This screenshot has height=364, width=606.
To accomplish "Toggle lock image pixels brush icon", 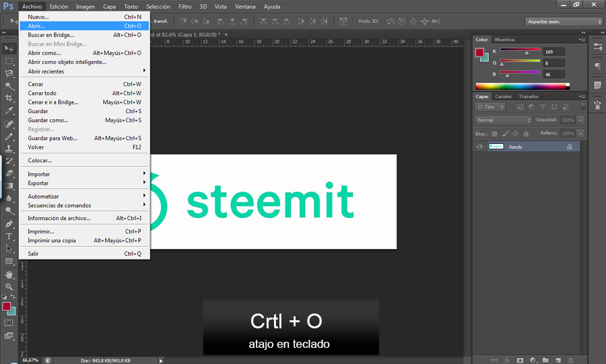I will click(x=505, y=134).
